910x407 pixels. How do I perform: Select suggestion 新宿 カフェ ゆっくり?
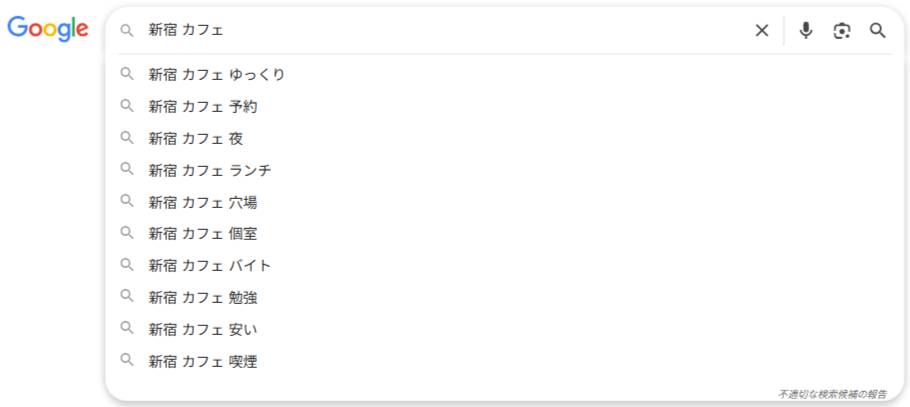pyautogui.click(x=217, y=74)
